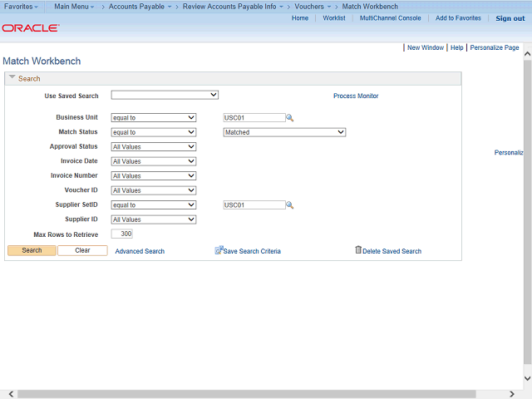Click Match Workbench breadcrumb

pos(370,7)
